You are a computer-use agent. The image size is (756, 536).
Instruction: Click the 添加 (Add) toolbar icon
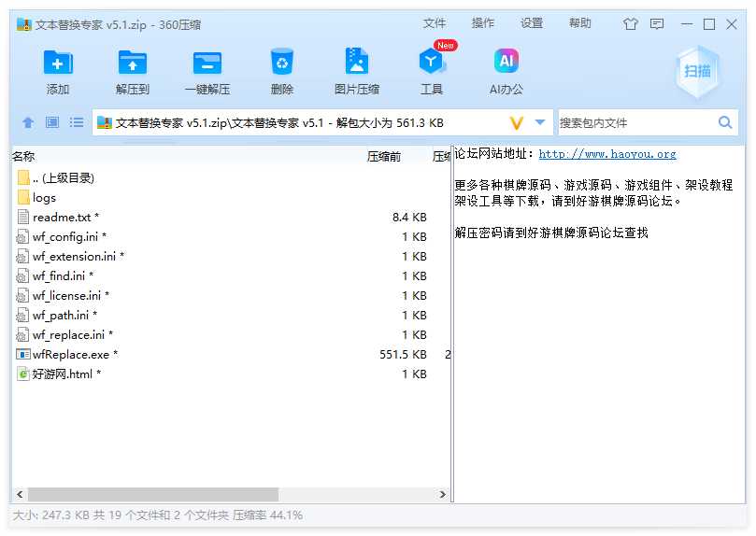click(x=58, y=63)
